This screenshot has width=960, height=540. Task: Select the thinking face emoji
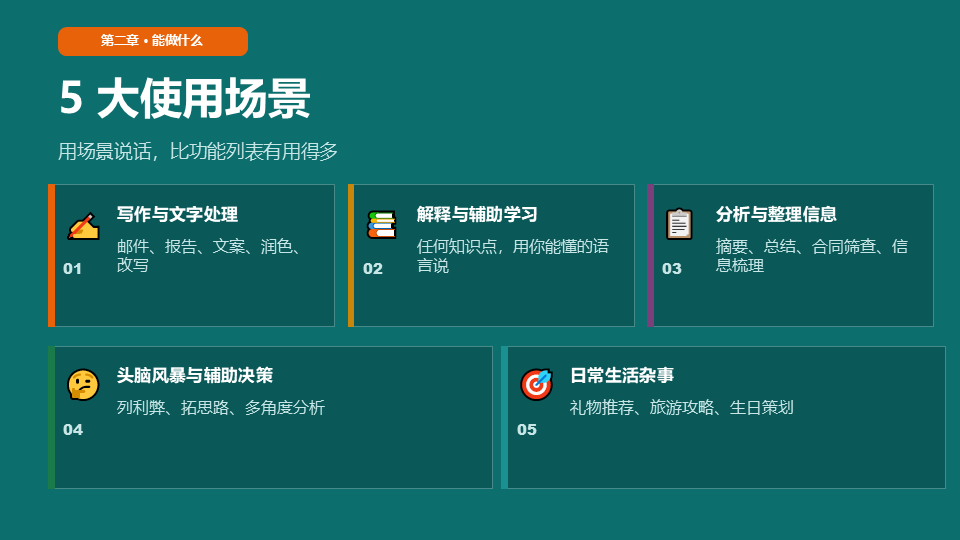[x=83, y=384]
